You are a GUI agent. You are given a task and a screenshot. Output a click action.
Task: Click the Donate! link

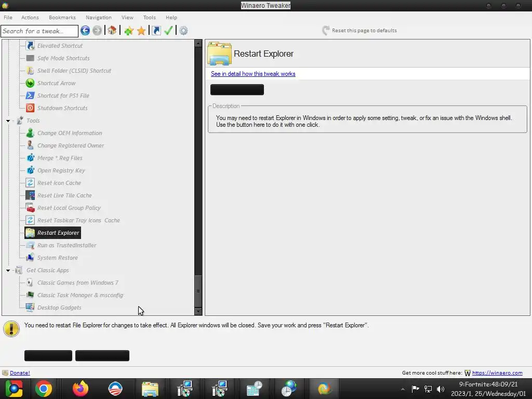tap(20, 373)
